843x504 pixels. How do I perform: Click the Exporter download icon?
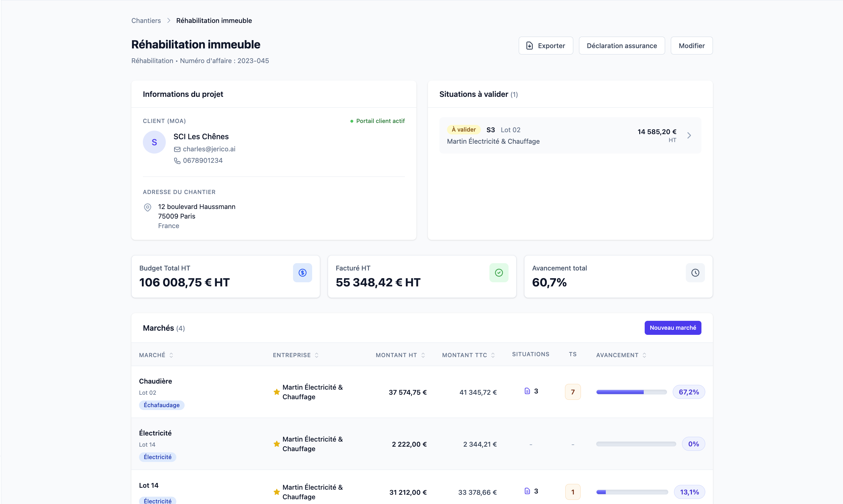point(529,46)
